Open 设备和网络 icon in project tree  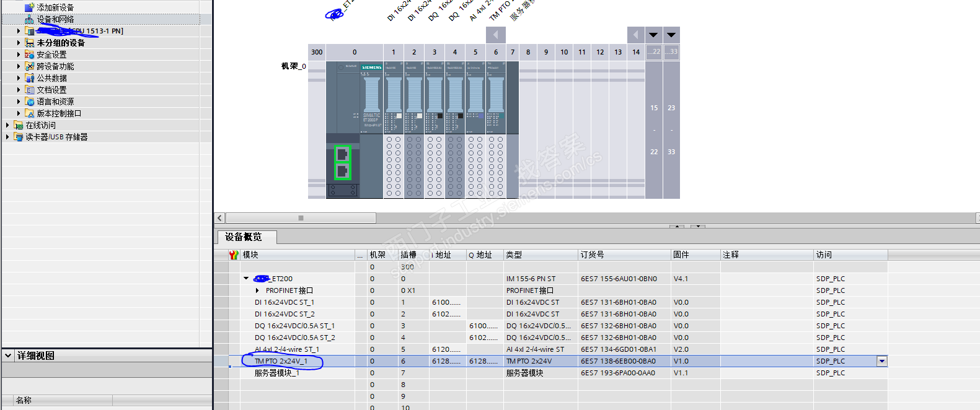pos(29,19)
